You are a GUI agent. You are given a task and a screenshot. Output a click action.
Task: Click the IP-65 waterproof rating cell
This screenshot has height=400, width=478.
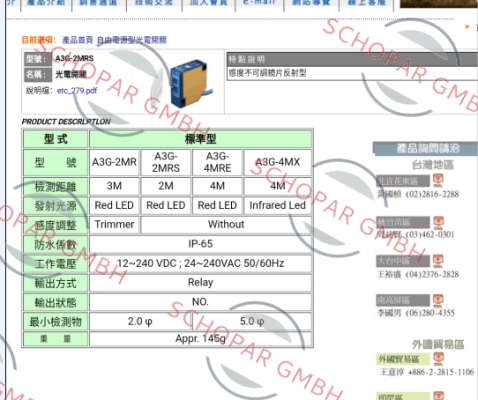(x=200, y=244)
